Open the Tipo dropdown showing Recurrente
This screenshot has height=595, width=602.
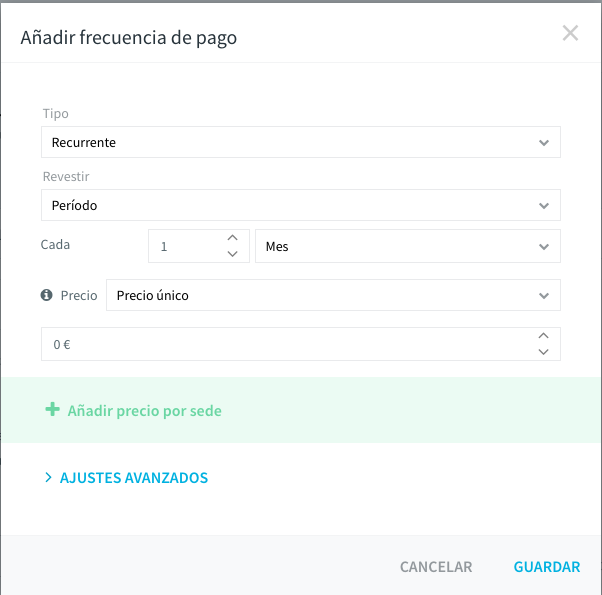pyautogui.click(x=301, y=142)
